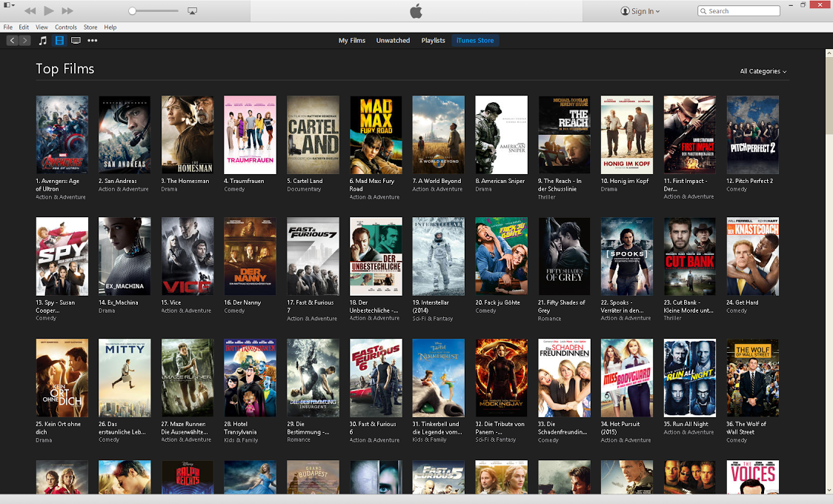The image size is (833, 504).
Task: Start playback with the Play button
Action: tap(49, 10)
